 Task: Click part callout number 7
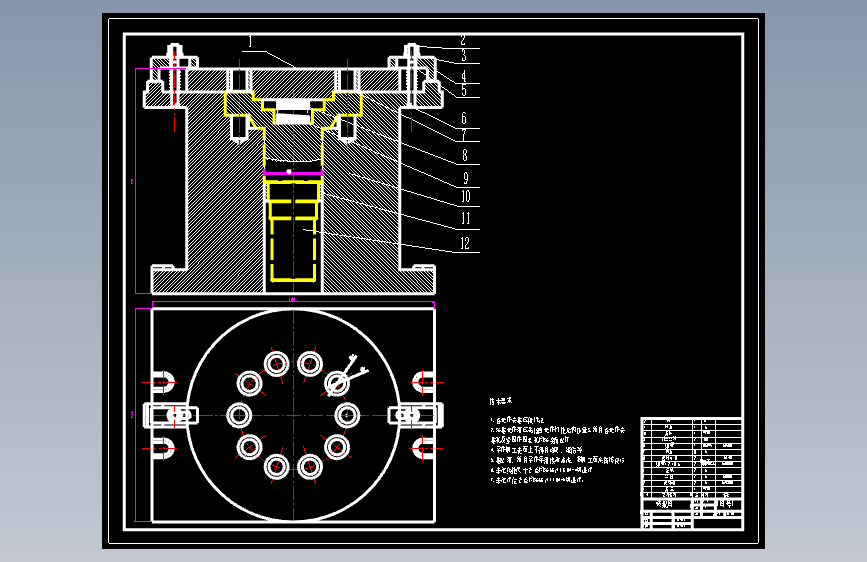(463, 134)
